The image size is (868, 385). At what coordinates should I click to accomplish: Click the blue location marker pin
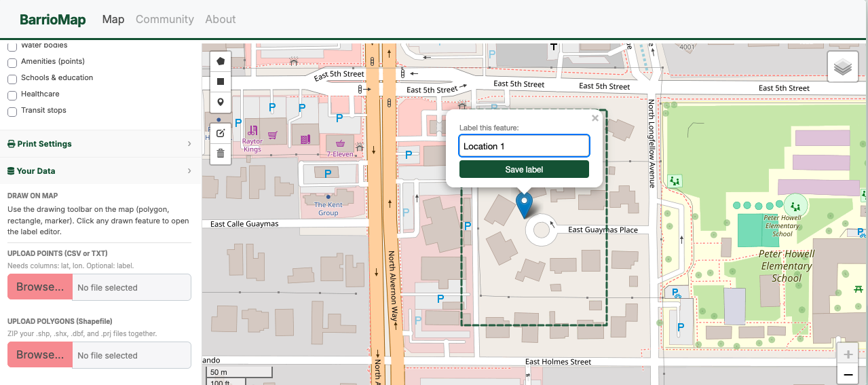pos(524,205)
